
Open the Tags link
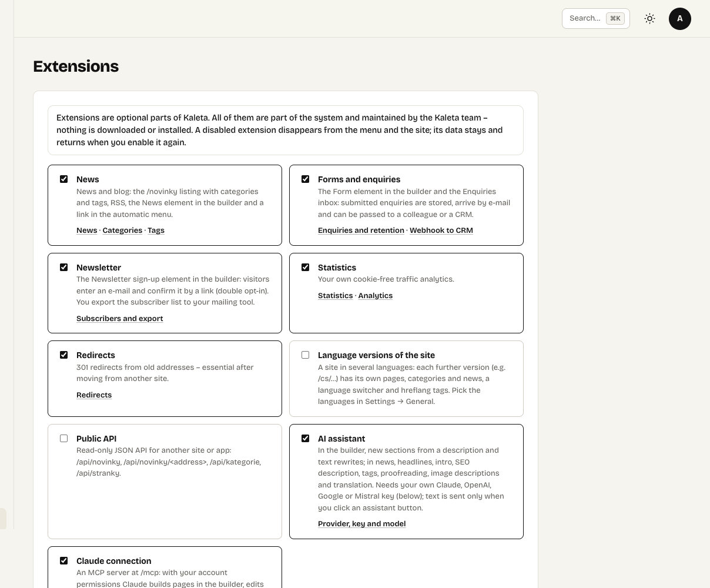156,230
